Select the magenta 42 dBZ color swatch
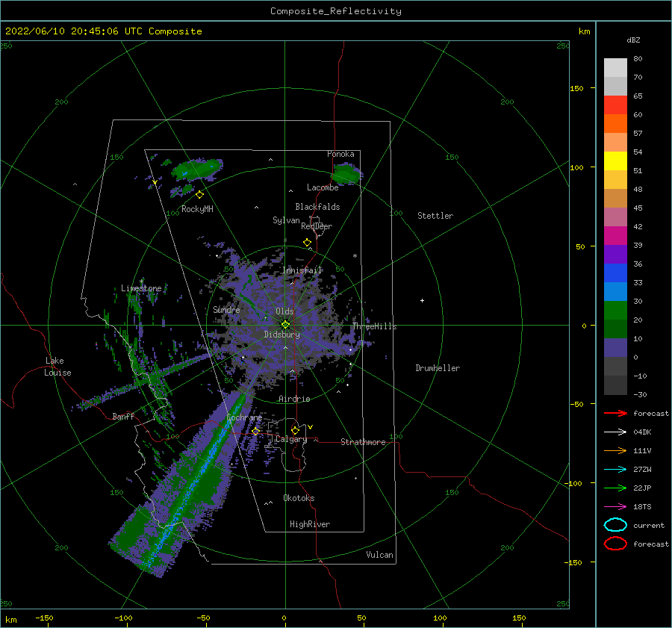This screenshot has height=628, width=672. (x=615, y=235)
